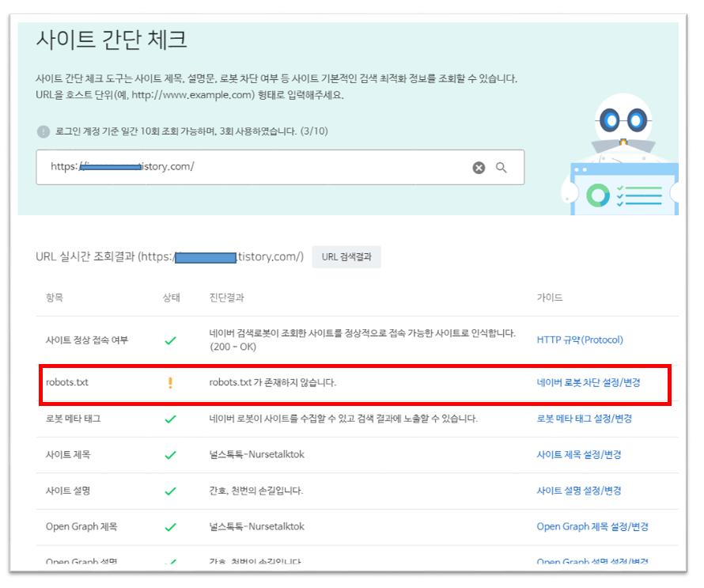Click the 'robots.txt 가 존재하지 않습니다.' result text

click(x=273, y=383)
